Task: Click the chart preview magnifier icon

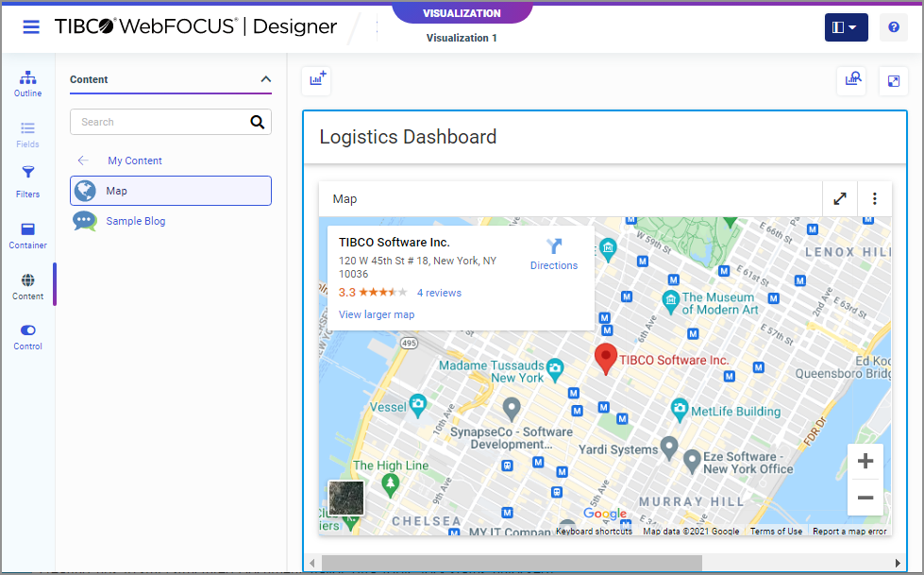Action: point(852,80)
